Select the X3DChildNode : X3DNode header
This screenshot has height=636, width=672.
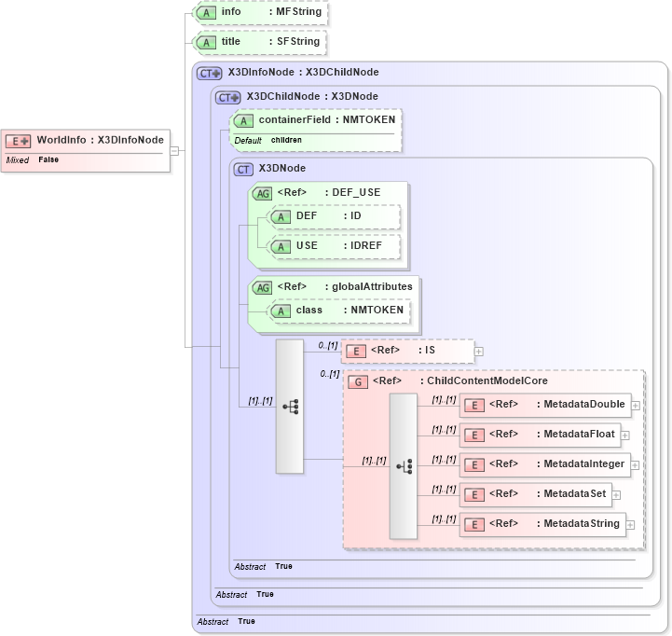coord(312,96)
